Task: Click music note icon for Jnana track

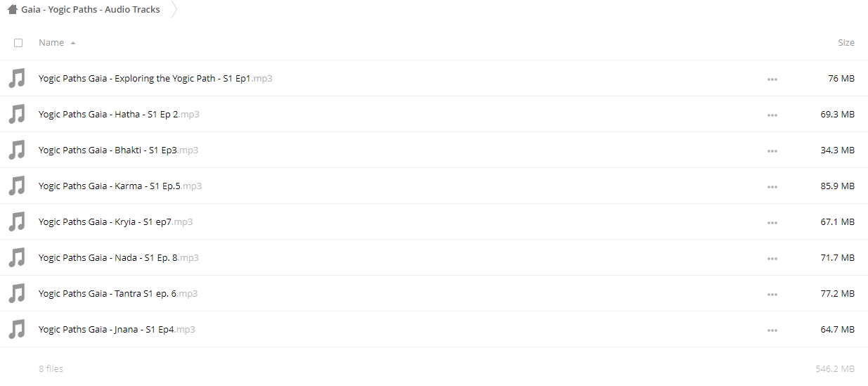Action: pyautogui.click(x=17, y=329)
